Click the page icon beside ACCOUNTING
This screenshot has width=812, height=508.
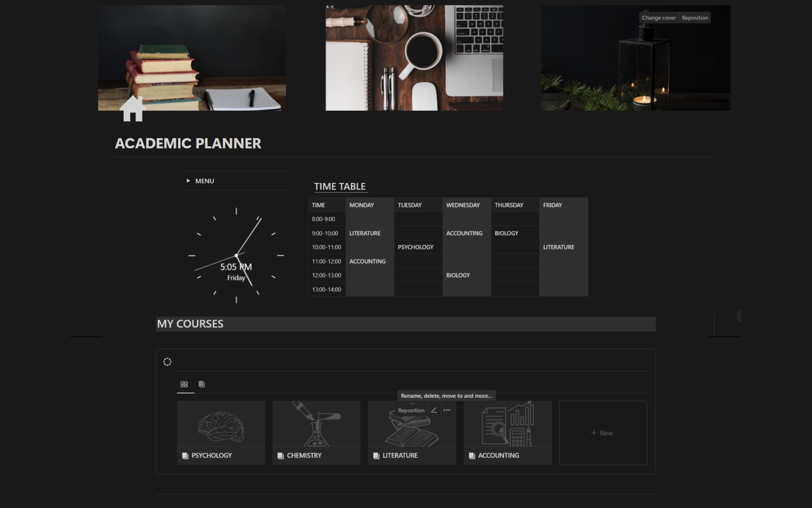coord(471,455)
